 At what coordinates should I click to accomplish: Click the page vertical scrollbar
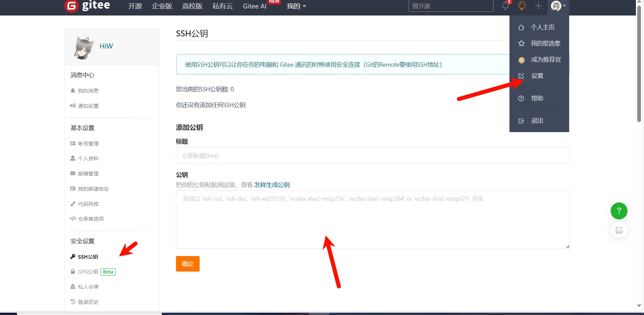click(639, 64)
